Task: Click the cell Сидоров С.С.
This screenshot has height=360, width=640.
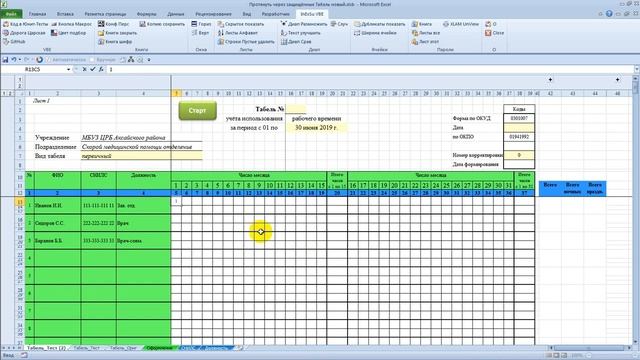Action: tap(58, 223)
